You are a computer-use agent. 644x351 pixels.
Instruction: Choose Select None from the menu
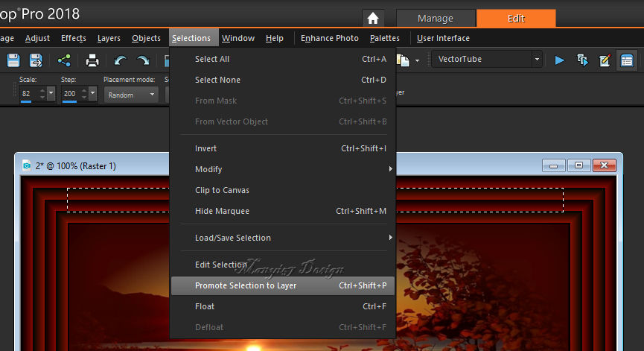coord(283,80)
